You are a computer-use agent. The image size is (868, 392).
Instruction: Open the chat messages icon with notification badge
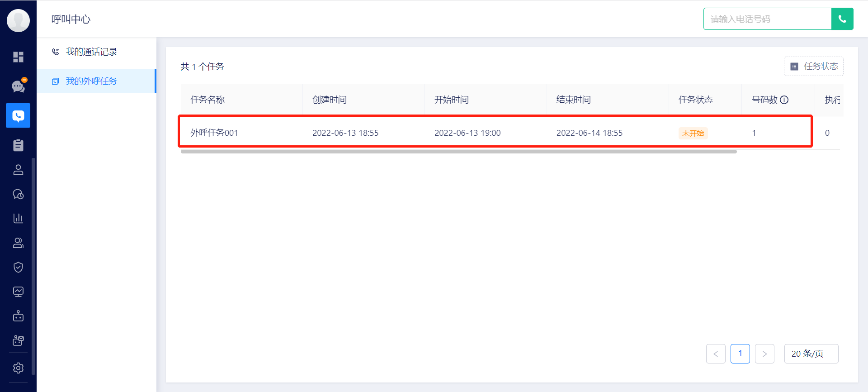[x=19, y=86]
